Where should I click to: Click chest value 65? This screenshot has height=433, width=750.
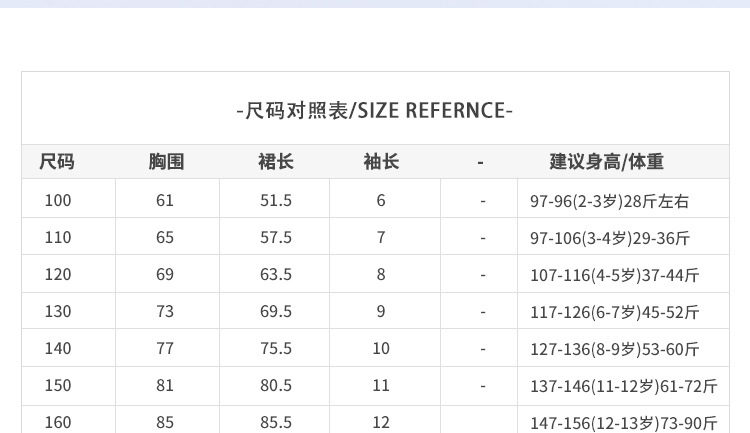[x=165, y=237]
